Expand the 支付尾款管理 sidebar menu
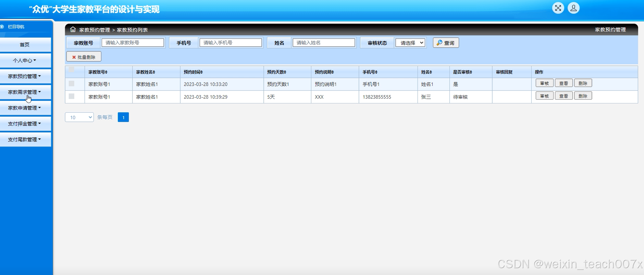644x275 pixels. [25, 139]
